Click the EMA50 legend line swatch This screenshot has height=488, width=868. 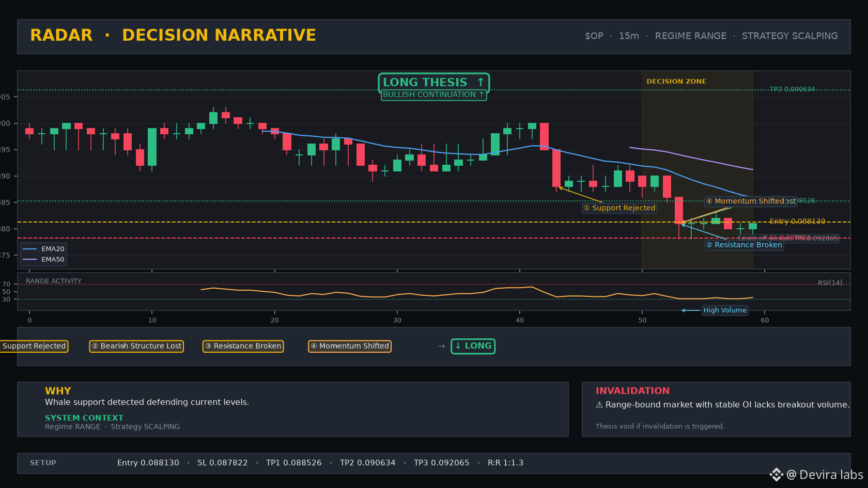(x=30, y=259)
